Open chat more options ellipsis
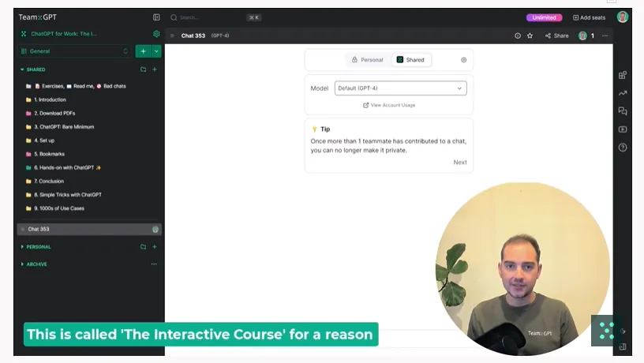 coord(605,36)
